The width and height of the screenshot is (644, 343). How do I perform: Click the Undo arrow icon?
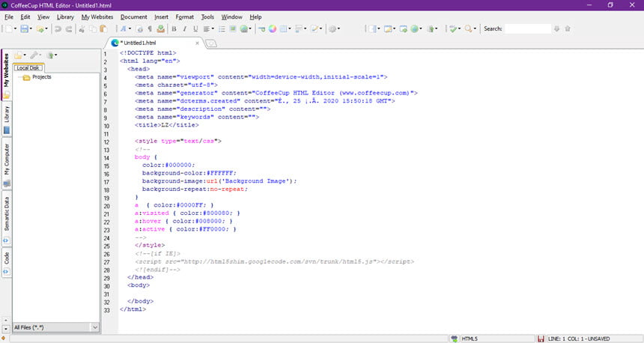click(58, 28)
